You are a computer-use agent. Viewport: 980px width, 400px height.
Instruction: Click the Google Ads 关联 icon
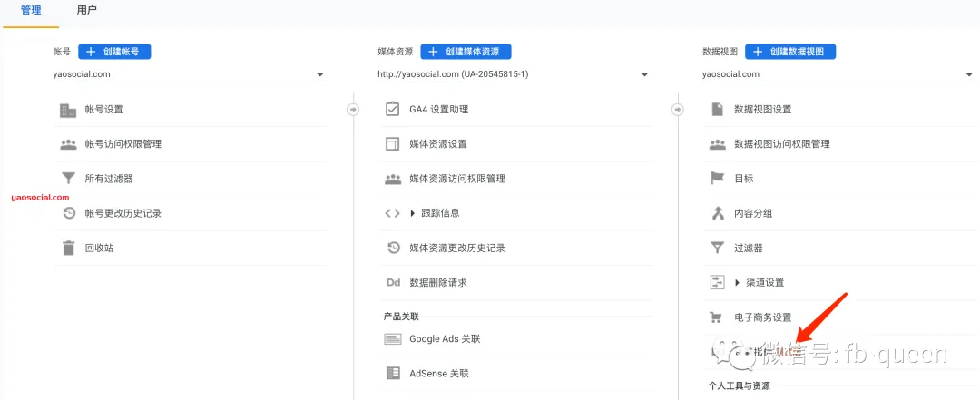coord(393,339)
